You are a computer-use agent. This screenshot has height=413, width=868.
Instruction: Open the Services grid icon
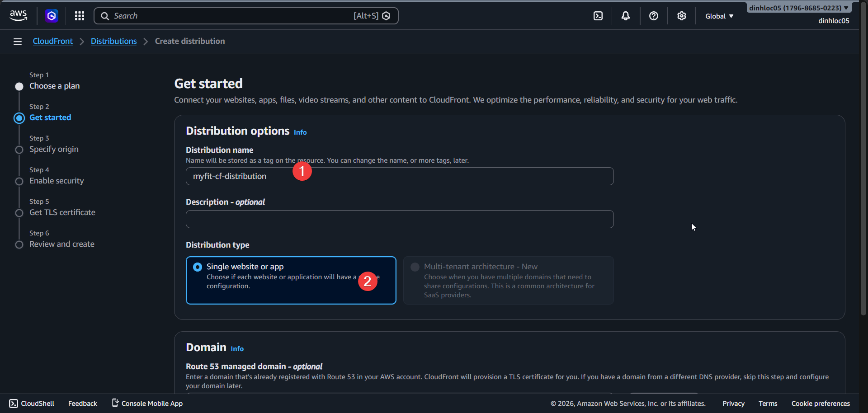tap(79, 15)
